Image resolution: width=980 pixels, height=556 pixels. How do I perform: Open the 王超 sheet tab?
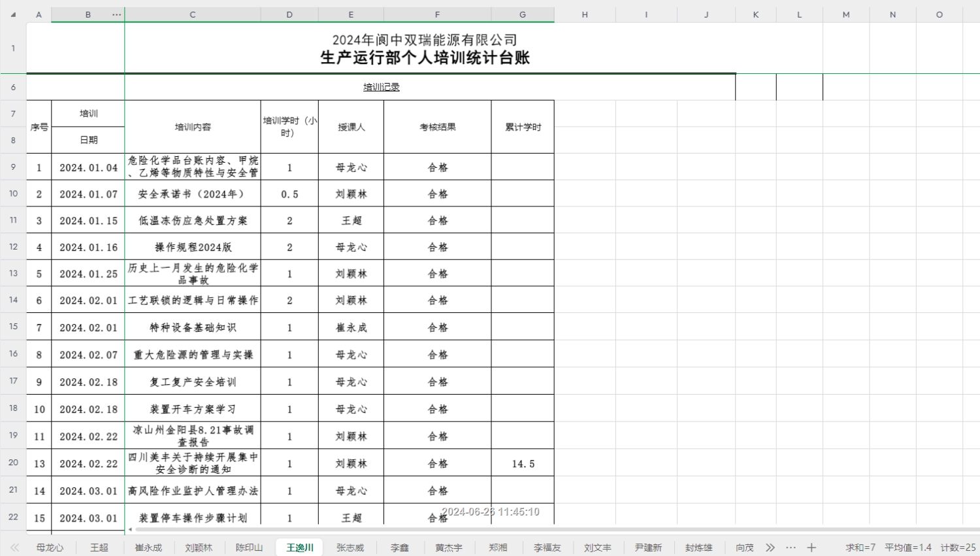(99, 548)
